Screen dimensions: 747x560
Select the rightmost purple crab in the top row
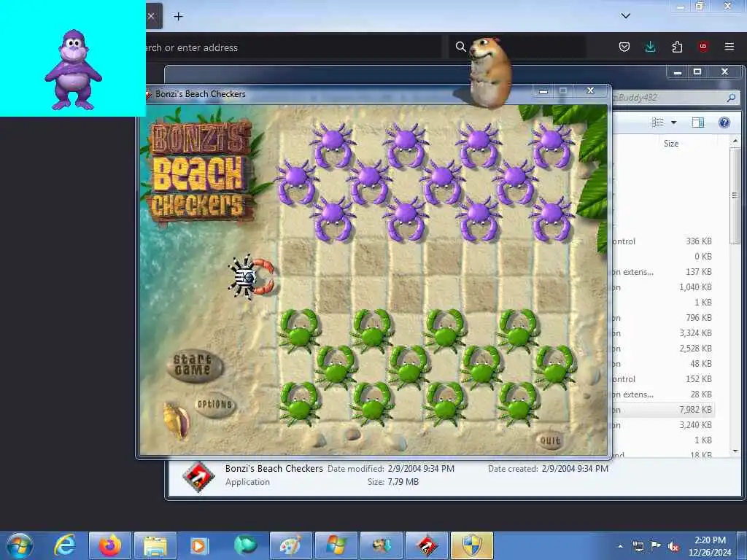pyautogui.click(x=551, y=145)
